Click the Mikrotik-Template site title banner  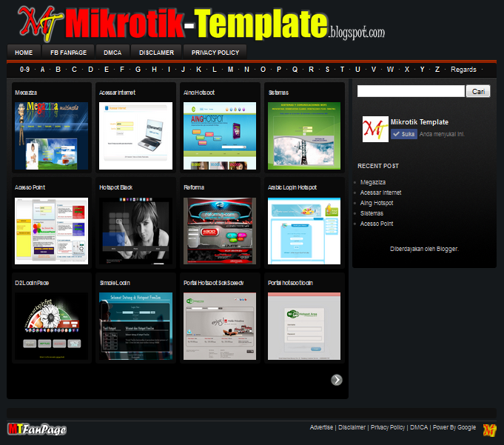tap(225, 24)
